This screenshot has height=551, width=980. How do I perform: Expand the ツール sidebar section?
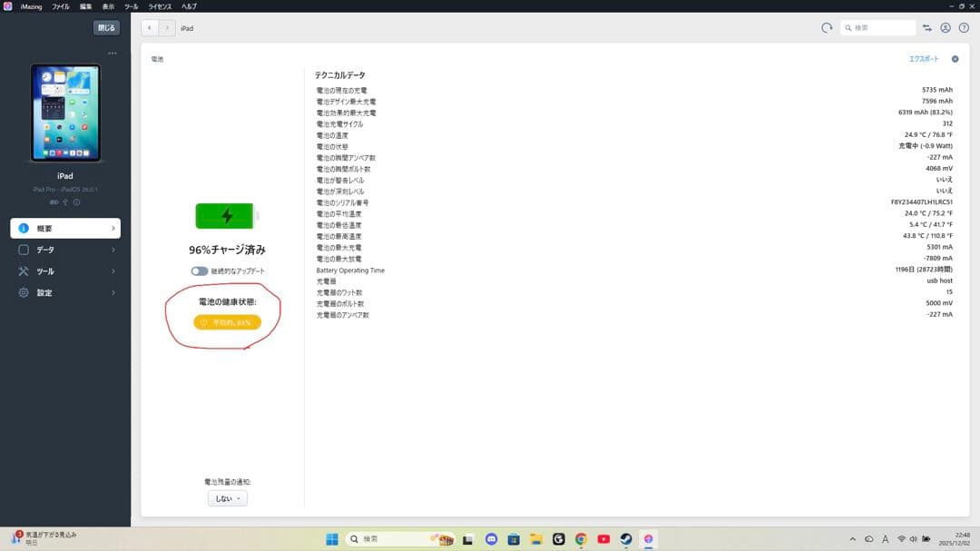(65, 271)
